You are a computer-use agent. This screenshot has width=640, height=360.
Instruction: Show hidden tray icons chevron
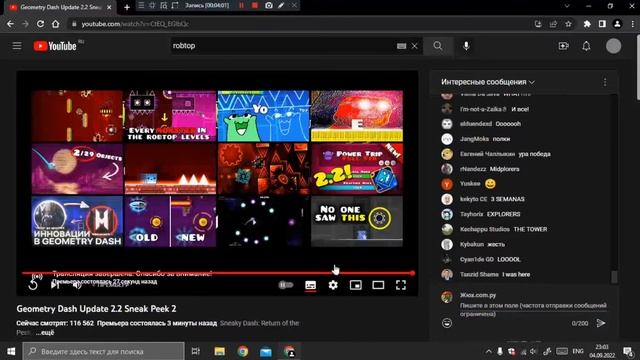488,351
